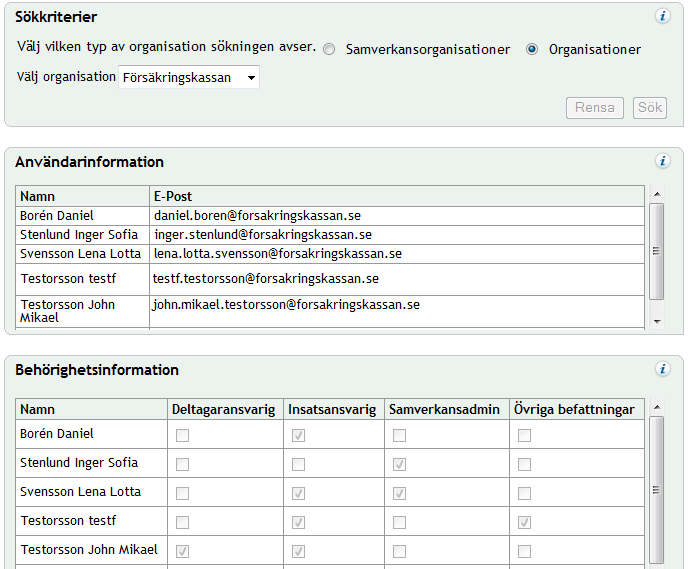Toggle Insatsansvarig checkbox for Stenlund Inger Sofia
The height and width of the screenshot is (569, 691).
(298, 464)
